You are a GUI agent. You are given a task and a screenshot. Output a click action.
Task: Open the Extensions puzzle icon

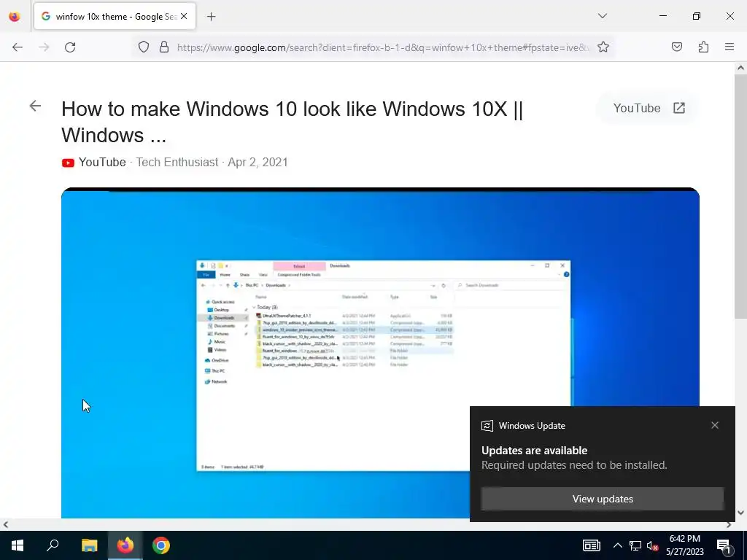703,47
